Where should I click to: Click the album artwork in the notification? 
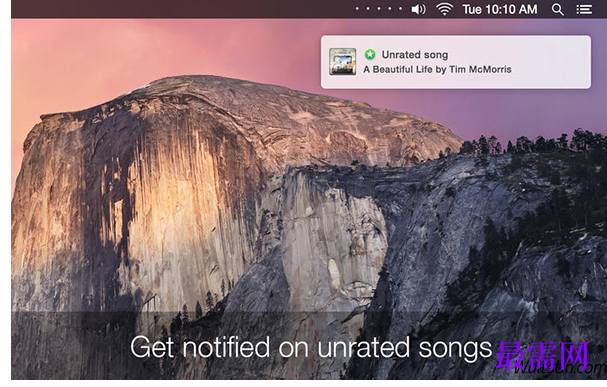click(x=343, y=62)
